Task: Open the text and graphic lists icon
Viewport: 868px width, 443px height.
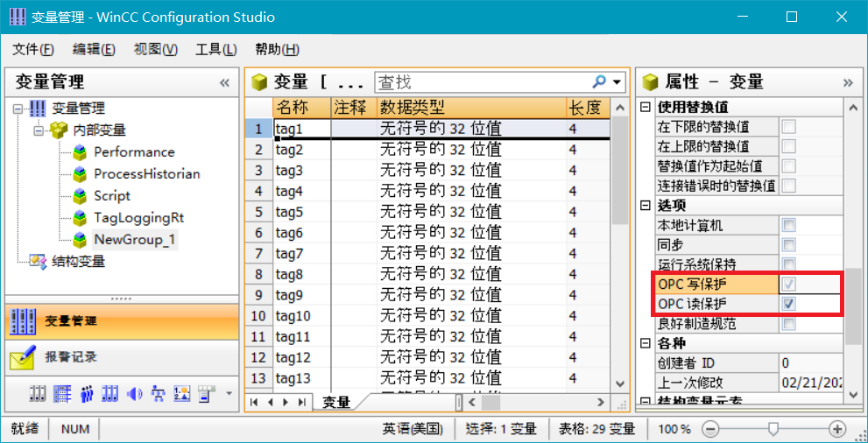Action: [181, 394]
